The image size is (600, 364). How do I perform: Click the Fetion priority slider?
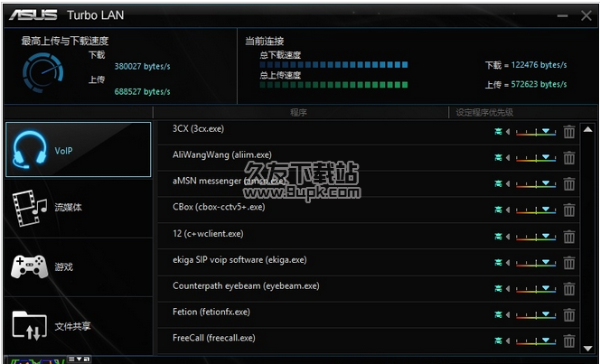[x=536, y=315]
